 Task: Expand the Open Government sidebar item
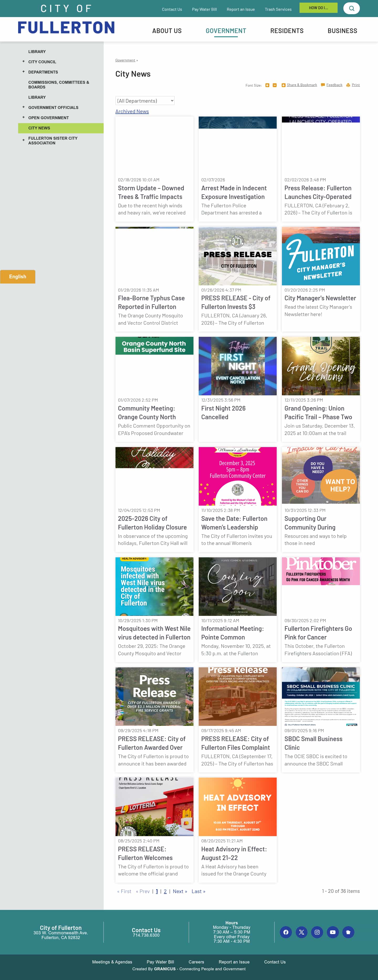pyautogui.click(x=24, y=117)
